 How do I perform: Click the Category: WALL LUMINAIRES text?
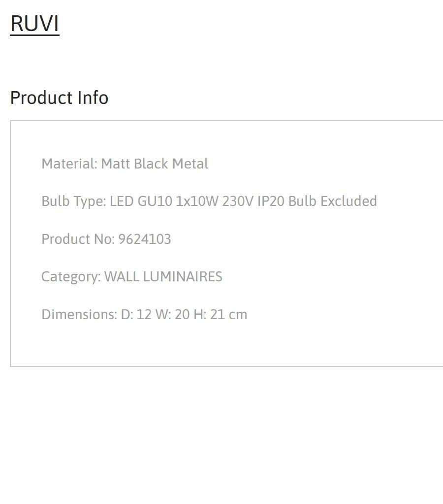(x=132, y=277)
